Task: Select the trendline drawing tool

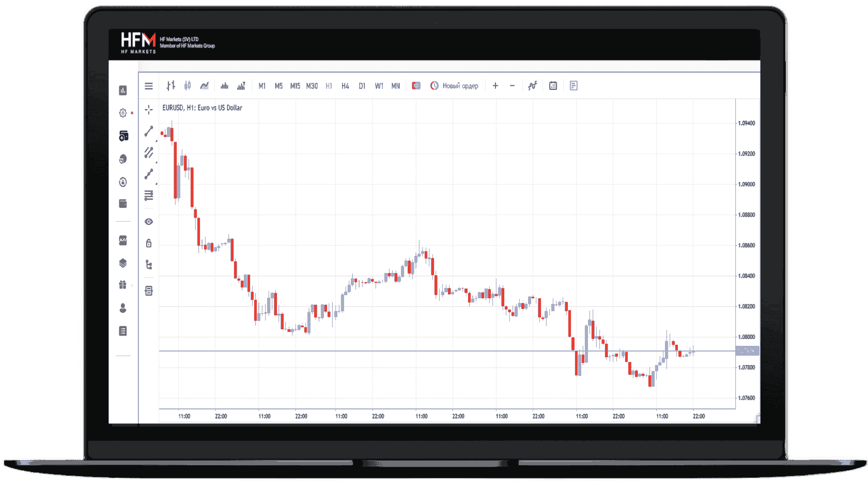Action: tap(148, 132)
